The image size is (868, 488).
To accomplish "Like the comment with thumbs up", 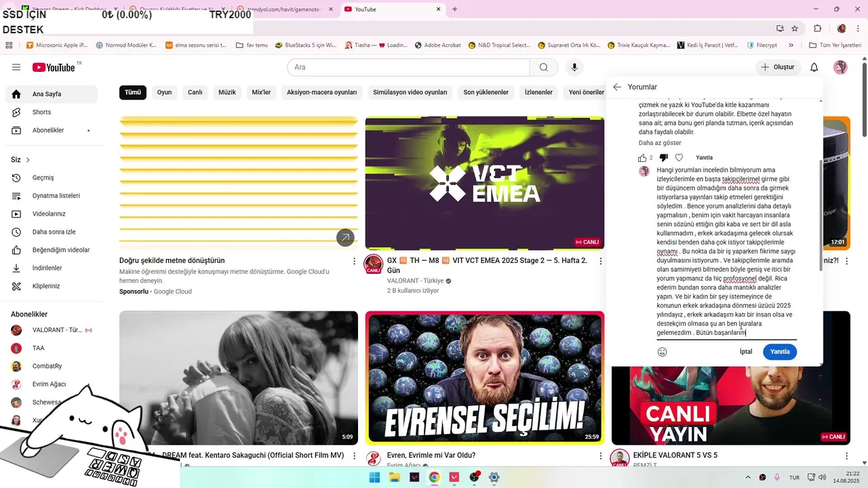I will coord(642,158).
